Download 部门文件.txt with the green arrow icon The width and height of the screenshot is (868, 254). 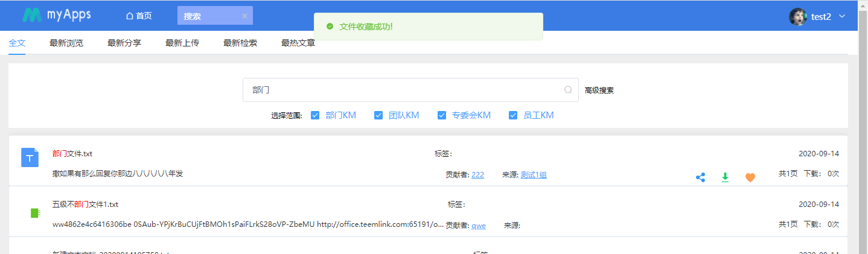[x=725, y=177]
